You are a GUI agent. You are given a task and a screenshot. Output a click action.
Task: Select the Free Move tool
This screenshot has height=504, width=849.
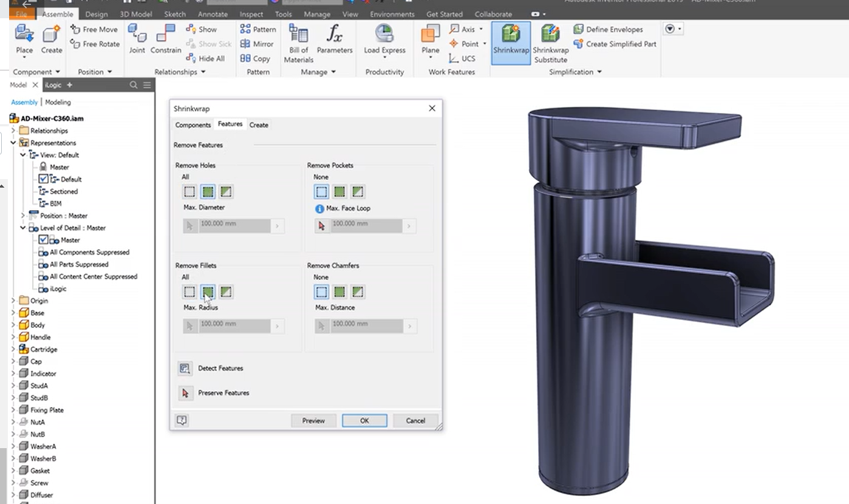[x=94, y=29]
